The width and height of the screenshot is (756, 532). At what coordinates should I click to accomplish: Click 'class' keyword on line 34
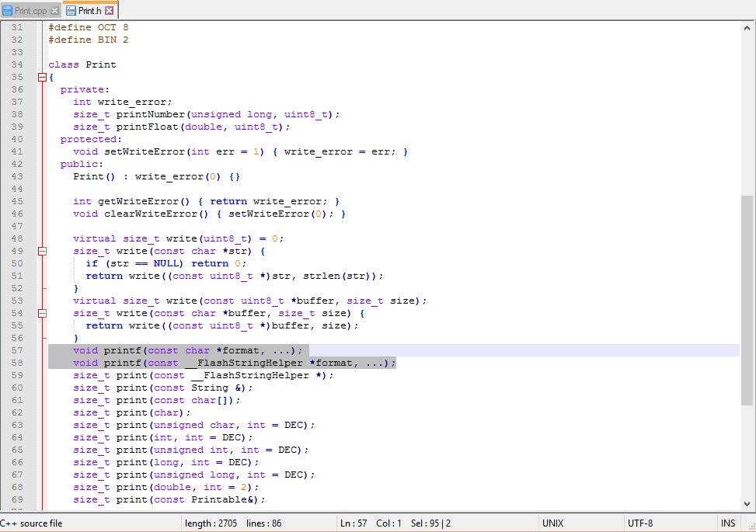click(x=64, y=64)
